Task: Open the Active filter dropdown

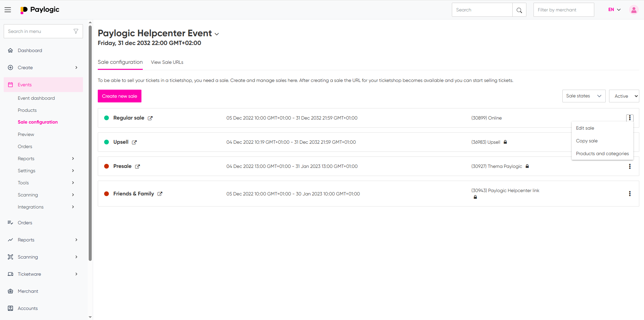Action: coord(624,96)
